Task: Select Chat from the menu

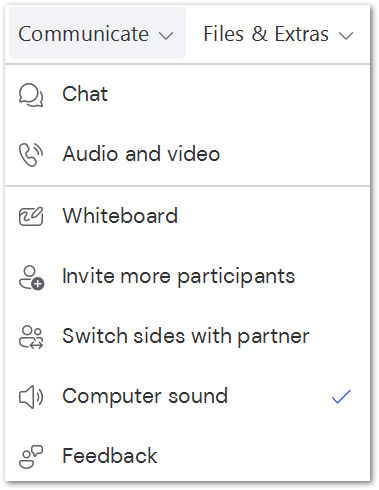Action: (x=188, y=94)
